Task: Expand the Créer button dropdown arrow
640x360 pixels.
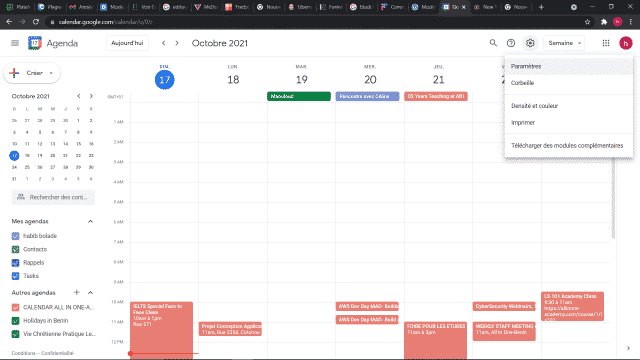Action: 51,73
